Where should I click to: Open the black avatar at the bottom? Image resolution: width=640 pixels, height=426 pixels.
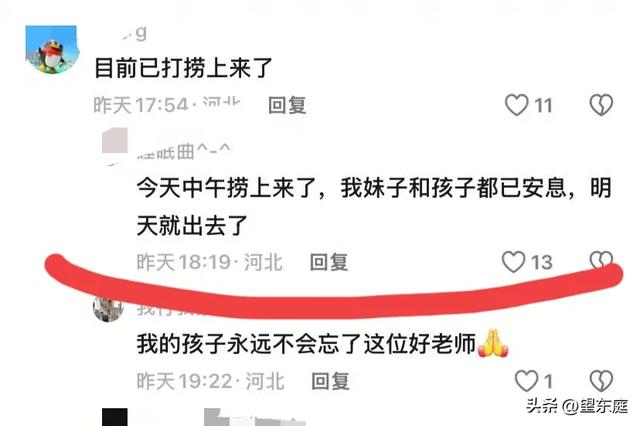pyautogui.click(x=115, y=417)
